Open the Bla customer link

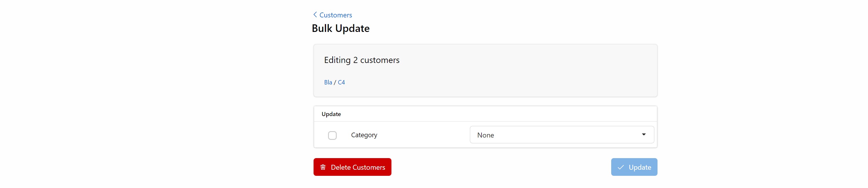click(x=328, y=82)
